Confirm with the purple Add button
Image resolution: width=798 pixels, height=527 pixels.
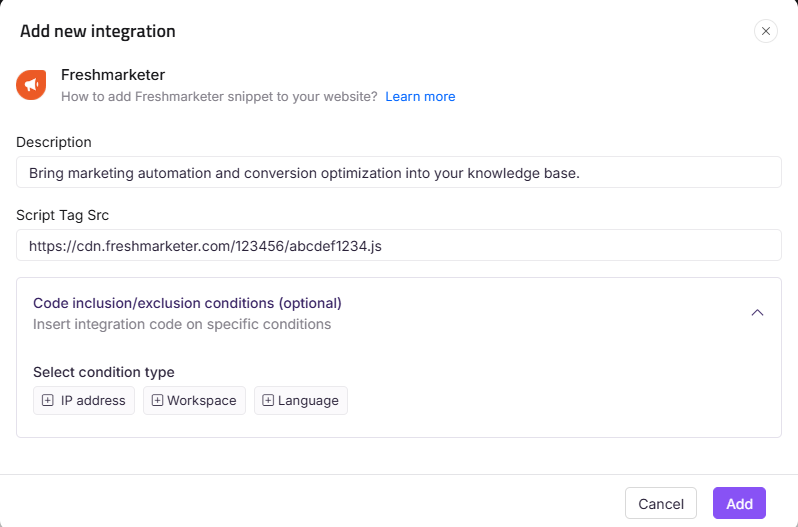[x=739, y=503]
